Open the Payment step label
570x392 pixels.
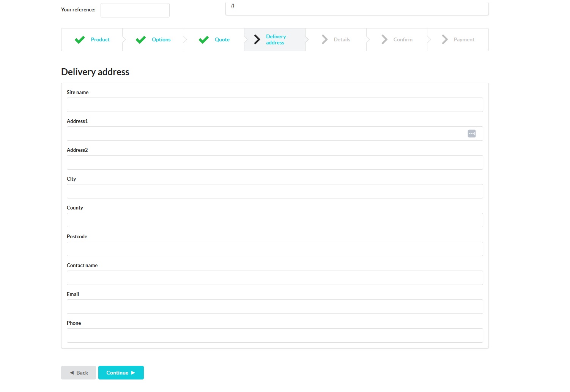[464, 39]
